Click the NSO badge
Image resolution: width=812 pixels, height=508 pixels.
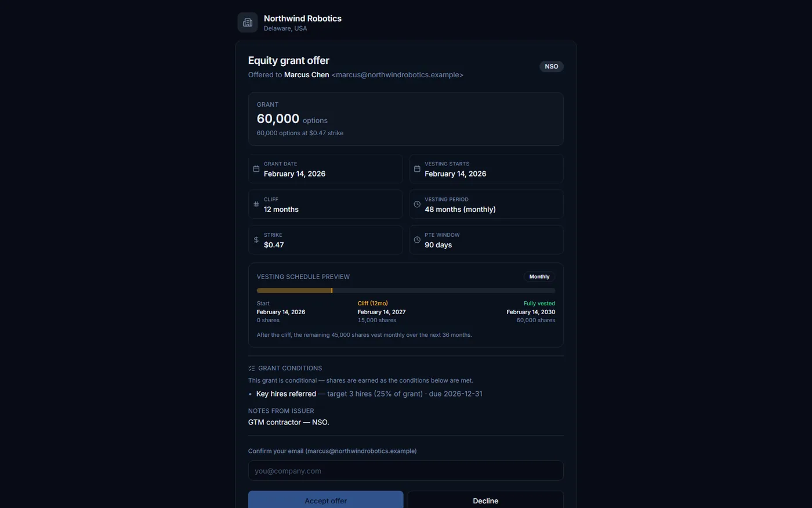pyautogui.click(x=552, y=67)
